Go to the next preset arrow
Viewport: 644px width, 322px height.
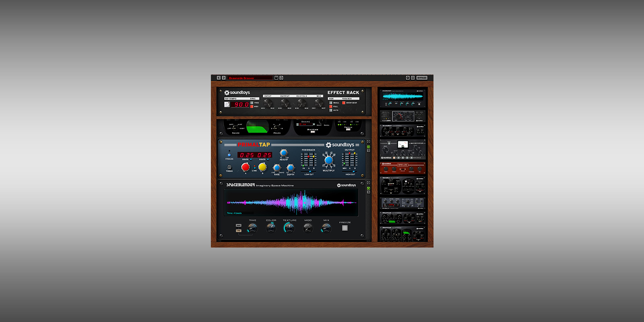click(224, 78)
